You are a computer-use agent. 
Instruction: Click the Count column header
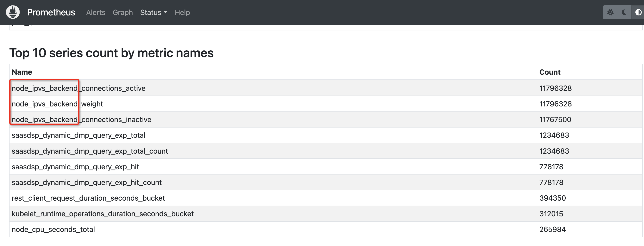pyautogui.click(x=550, y=72)
